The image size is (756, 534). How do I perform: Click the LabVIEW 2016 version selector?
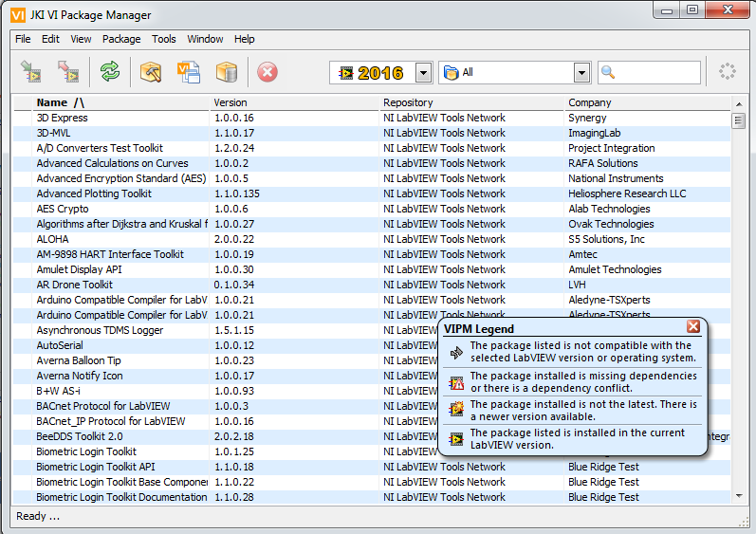coord(380,73)
